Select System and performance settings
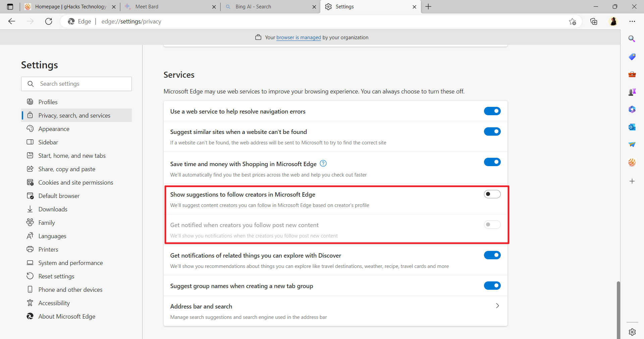 pyautogui.click(x=76, y=263)
